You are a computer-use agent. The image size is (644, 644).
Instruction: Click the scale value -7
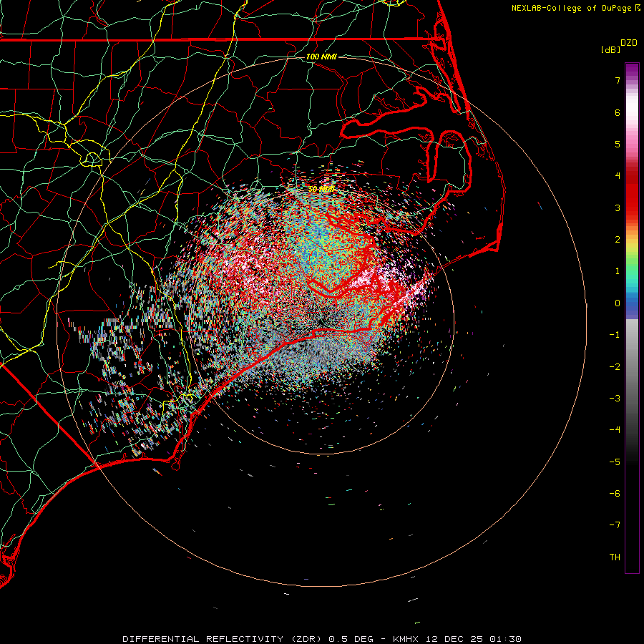click(615, 525)
